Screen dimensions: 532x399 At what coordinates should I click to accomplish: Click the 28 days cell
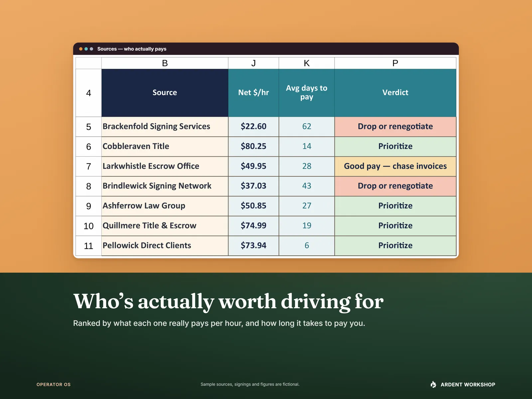pos(307,166)
